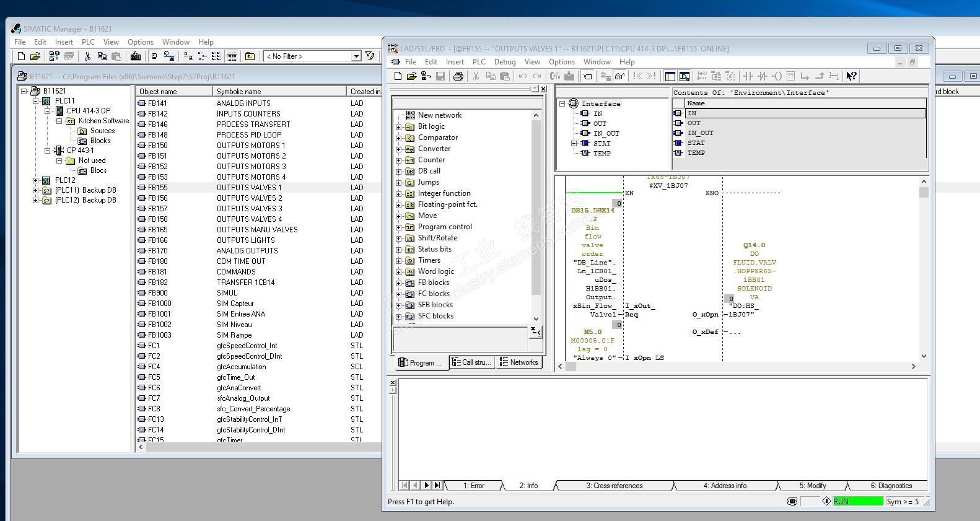Image resolution: width=980 pixels, height=521 pixels.
Task: Collapse CP 443-1 tree node
Action: (x=48, y=151)
